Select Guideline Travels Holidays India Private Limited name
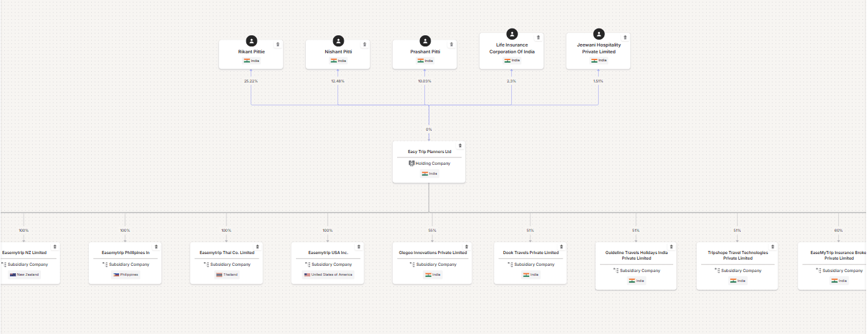 636,255
